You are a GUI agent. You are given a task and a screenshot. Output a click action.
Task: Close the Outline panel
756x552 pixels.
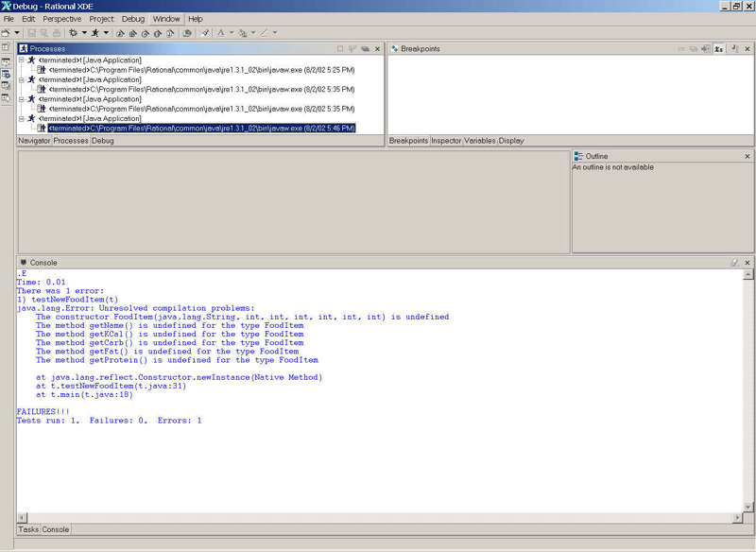pyautogui.click(x=747, y=156)
